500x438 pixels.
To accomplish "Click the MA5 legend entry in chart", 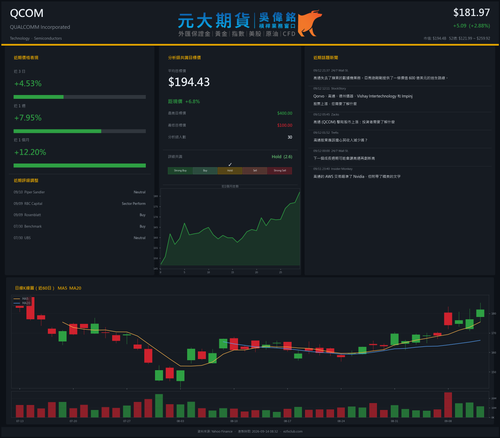I will click(x=22, y=299).
